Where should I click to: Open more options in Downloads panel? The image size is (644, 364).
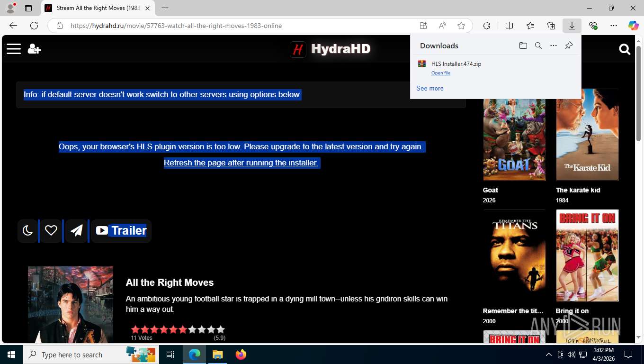coord(553,45)
